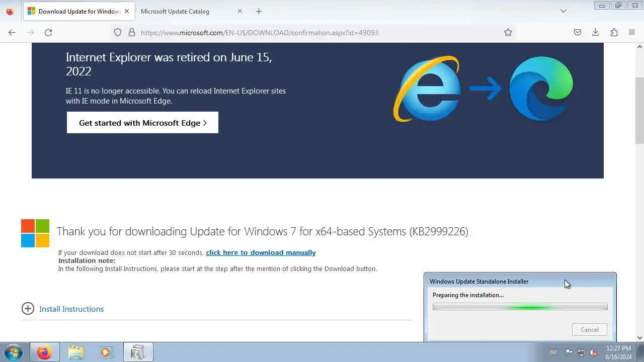
Task: Click the 'Thank you for downloading Update' heading
Action: (262, 231)
